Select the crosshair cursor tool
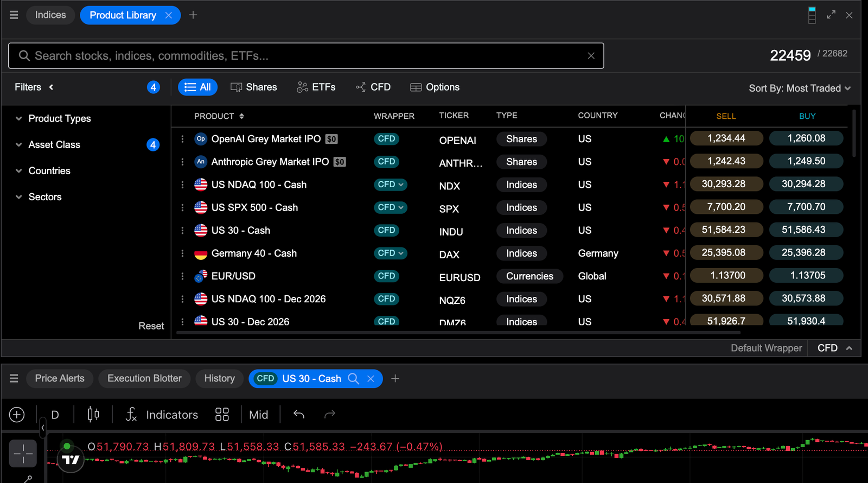The width and height of the screenshot is (868, 483). [x=23, y=453]
